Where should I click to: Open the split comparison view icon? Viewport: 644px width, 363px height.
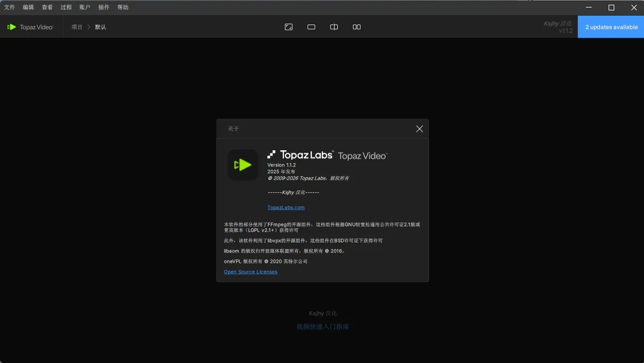pyautogui.click(x=334, y=27)
